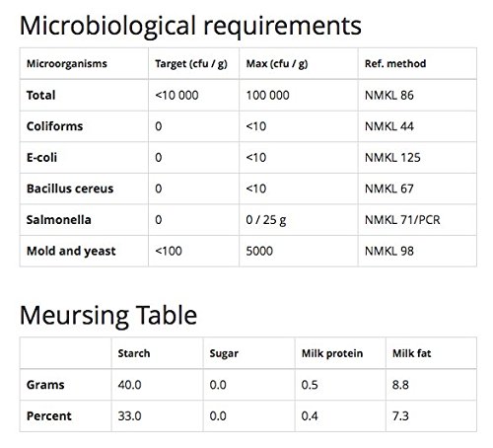Screen dimensions: 493x448
Task: Click the Target (cfu / g) column header
Action: 191,63
